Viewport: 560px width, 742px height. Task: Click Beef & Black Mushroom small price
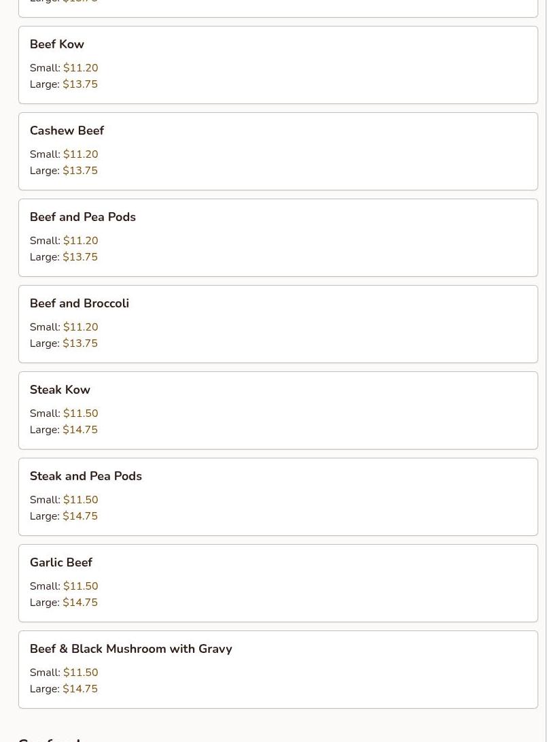pos(80,673)
